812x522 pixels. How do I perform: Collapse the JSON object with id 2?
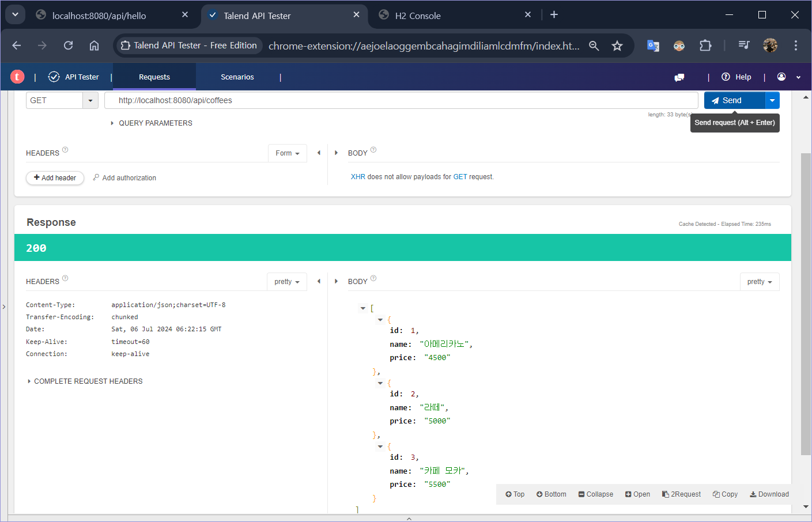coord(380,383)
